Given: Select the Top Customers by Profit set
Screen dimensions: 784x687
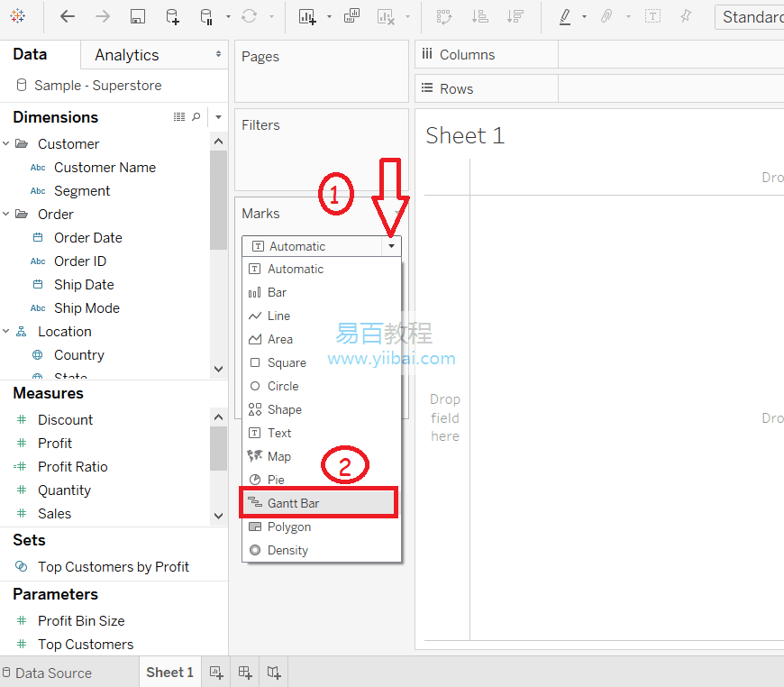Looking at the screenshot, I should (113, 566).
